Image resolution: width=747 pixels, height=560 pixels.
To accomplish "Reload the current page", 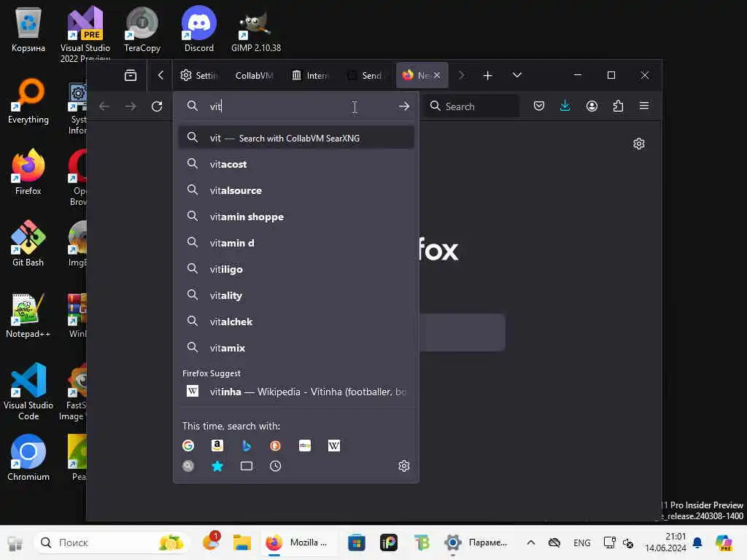I will coord(157,106).
